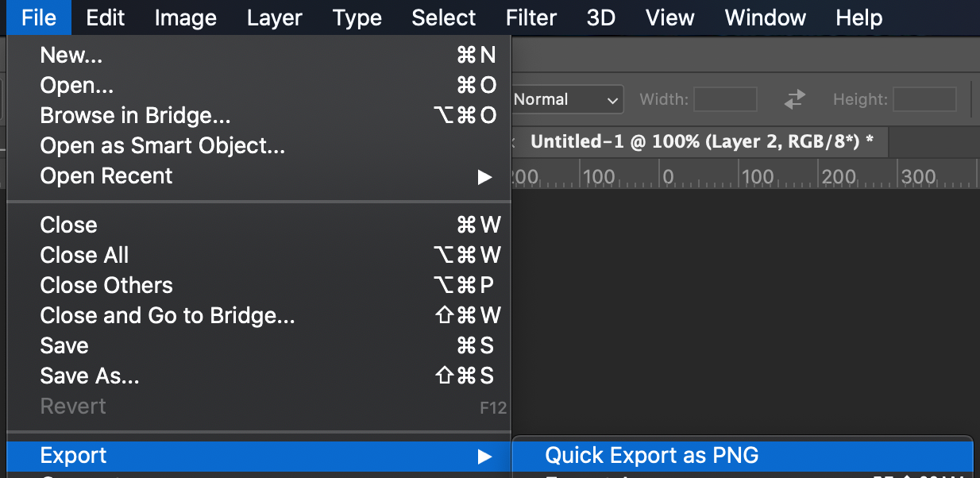Screen dimensions: 980x478
Task: Click the Width input field
Action: (725, 99)
